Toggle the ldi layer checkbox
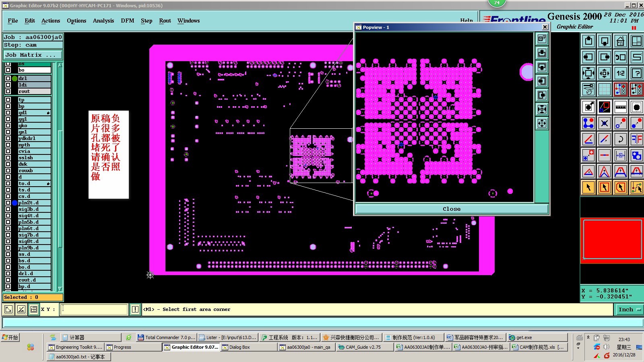The image size is (644, 362). click(x=8, y=85)
